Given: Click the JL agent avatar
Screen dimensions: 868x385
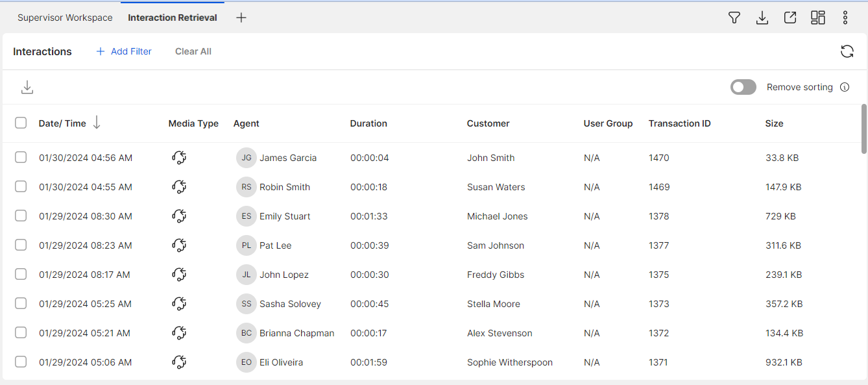Looking at the screenshot, I should point(247,275).
